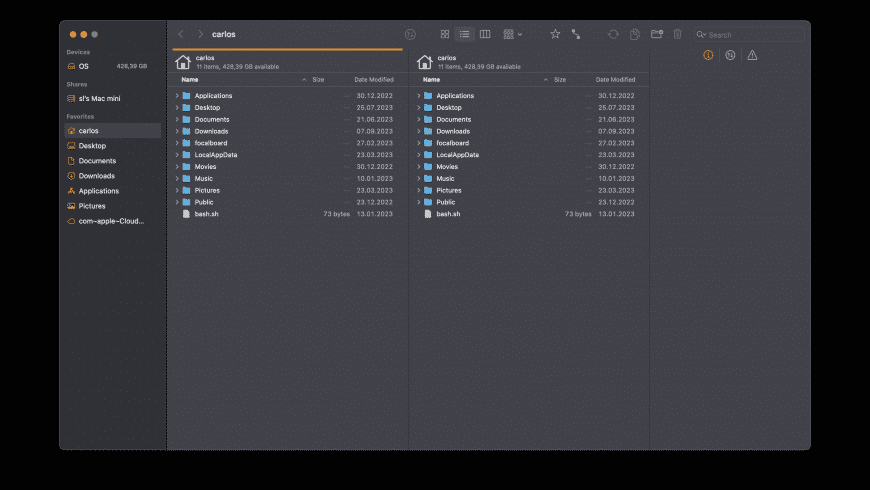Select focalboard name in right pane
This screenshot has width=870, height=490.
click(452, 143)
